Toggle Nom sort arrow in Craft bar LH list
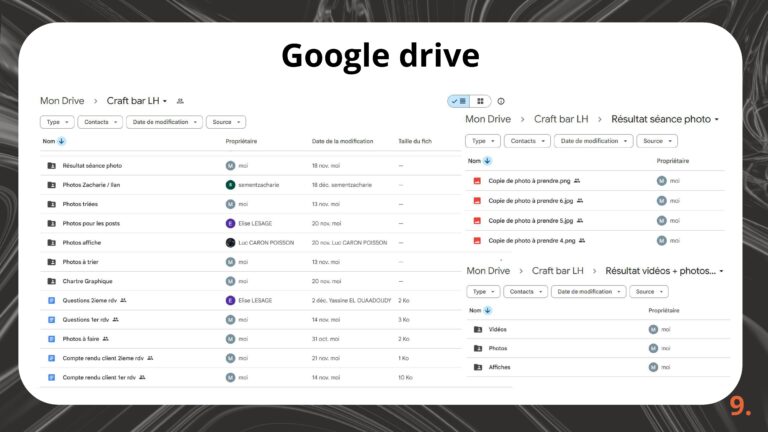Image resolution: width=768 pixels, height=432 pixels. coord(62,142)
